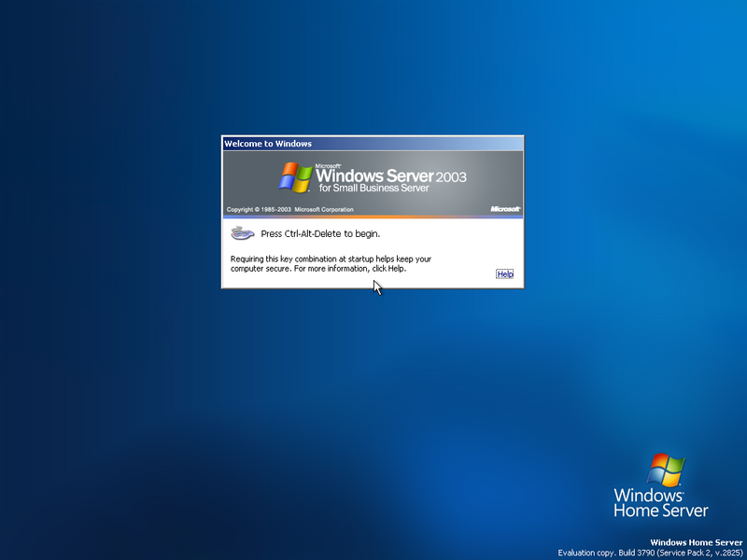Click the 'Windows Server 2003' banner text
This screenshot has height=560, width=747.
click(x=390, y=175)
